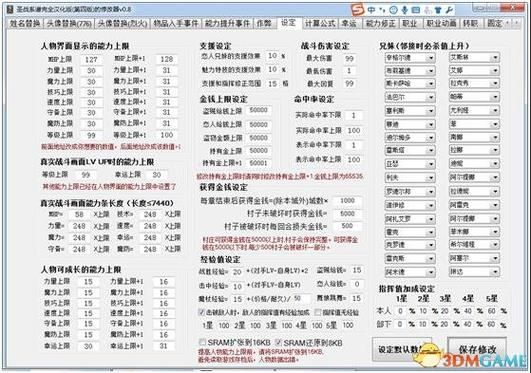Open the wrench tools icon in IME bar

pos(449,10)
